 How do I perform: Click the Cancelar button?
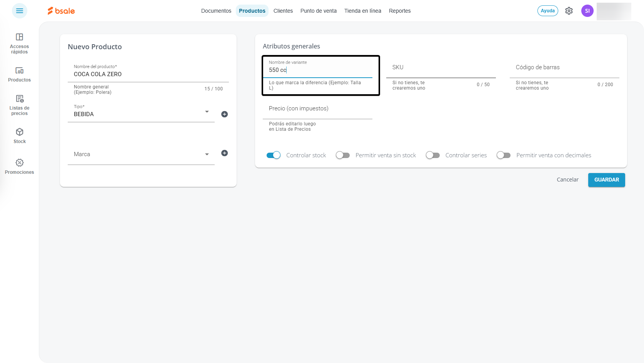[x=567, y=180]
